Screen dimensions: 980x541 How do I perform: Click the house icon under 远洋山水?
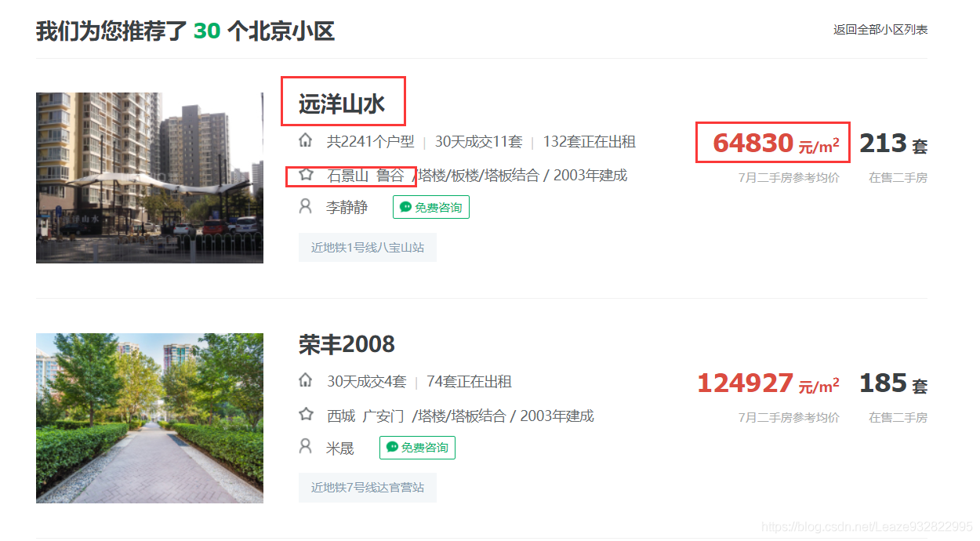coord(306,140)
